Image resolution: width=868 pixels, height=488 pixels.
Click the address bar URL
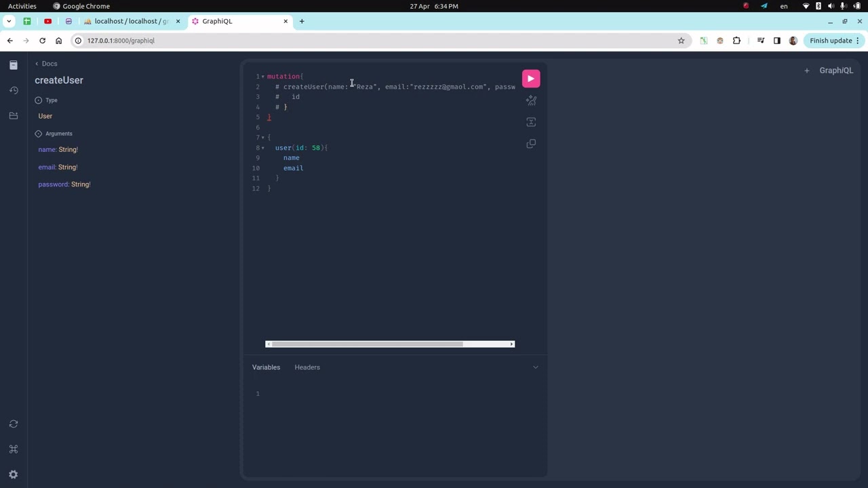[x=121, y=41]
